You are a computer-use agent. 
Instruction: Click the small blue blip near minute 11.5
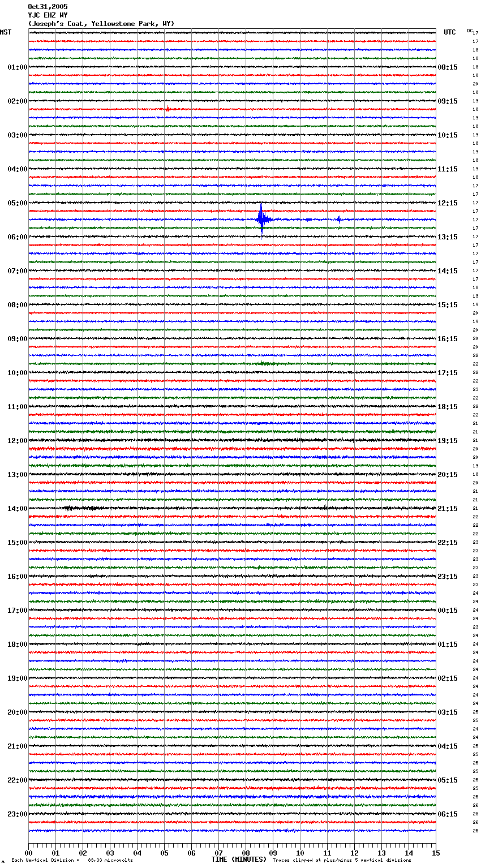(x=338, y=219)
